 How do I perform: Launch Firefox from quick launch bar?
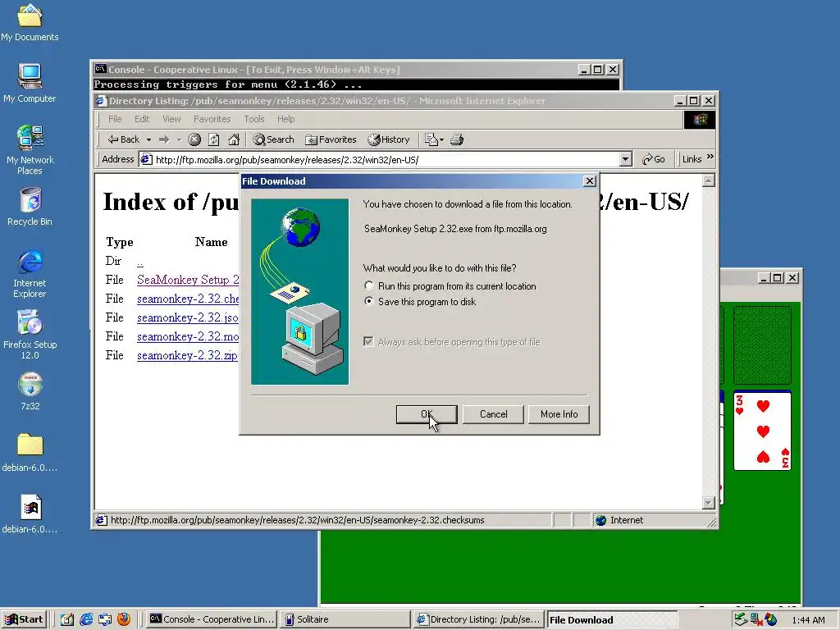pos(124,619)
